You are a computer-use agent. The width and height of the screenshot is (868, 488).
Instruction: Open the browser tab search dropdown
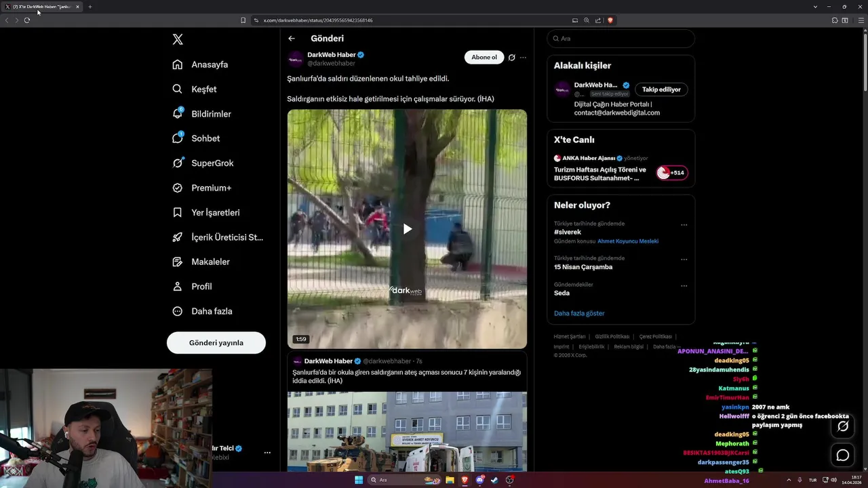point(815,7)
